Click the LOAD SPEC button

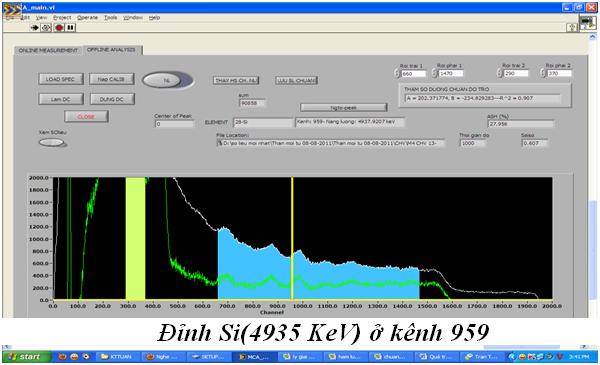[x=60, y=79]
